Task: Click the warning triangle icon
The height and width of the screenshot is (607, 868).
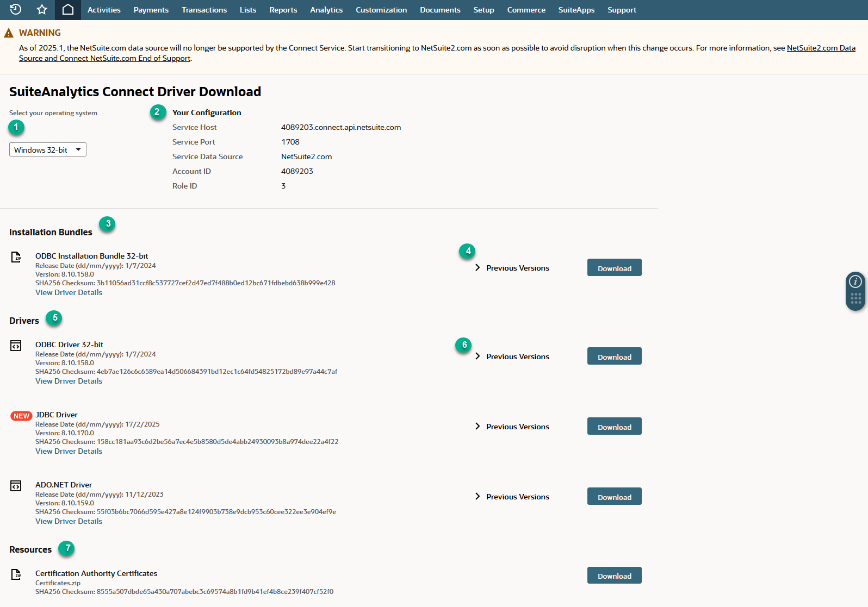Action: (9, 33)
